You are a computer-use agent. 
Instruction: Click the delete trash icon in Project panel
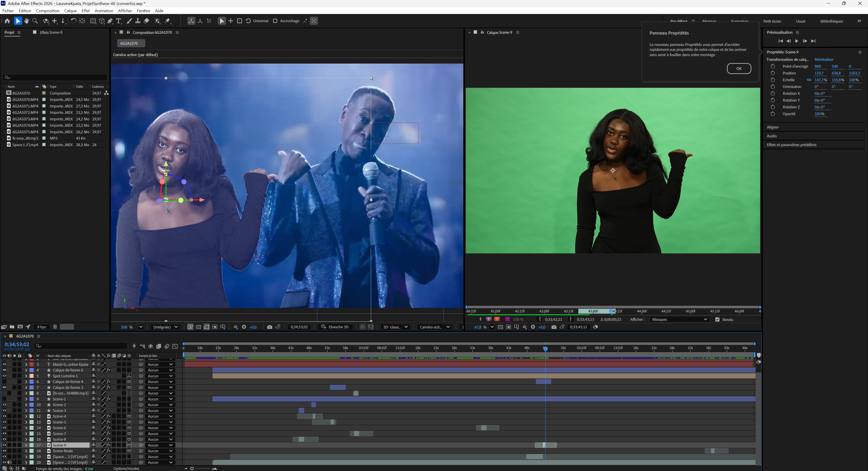click(55, 327)
